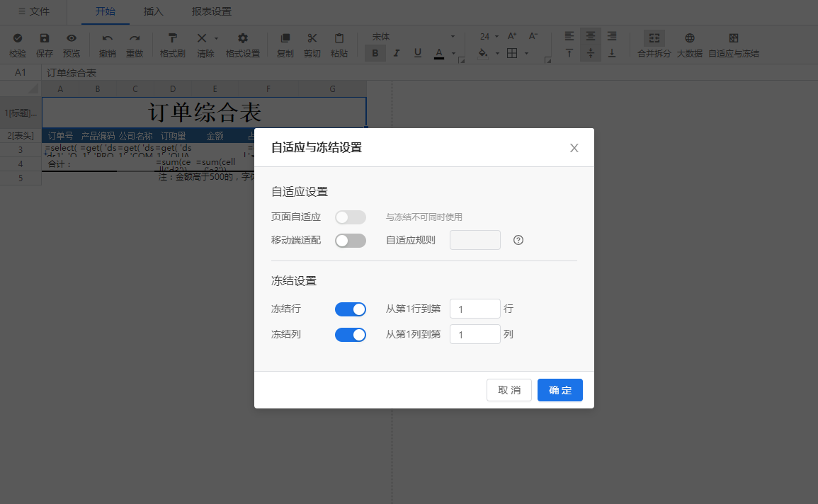The width and height of the screenshot is (818, 504).
Task: Align text to bottom
Action: [x=612, y=53]
